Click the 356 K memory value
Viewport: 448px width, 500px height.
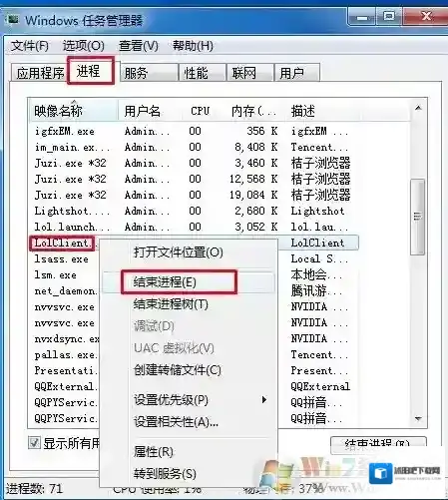pos(262,131)
